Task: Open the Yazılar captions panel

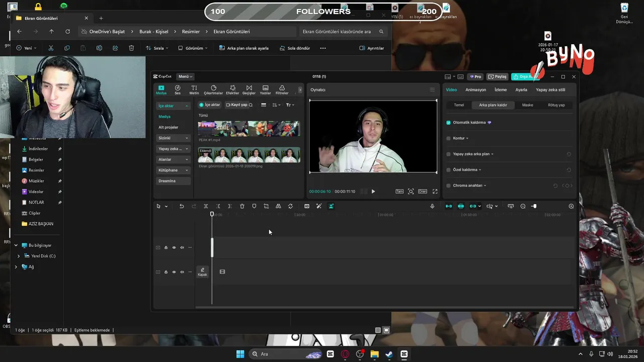Action: click(265, 89)
